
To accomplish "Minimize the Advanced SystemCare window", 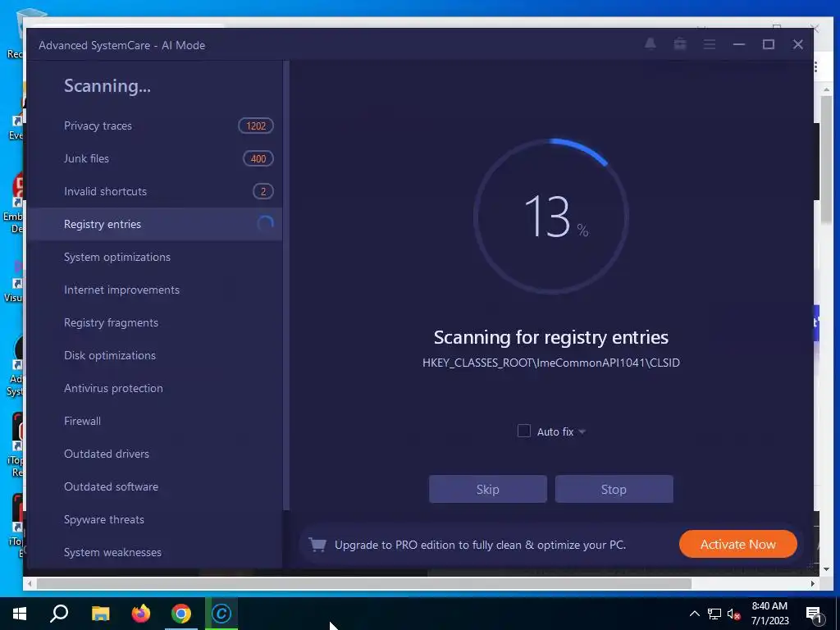I will pyautogui.click(x=739, y=44).
